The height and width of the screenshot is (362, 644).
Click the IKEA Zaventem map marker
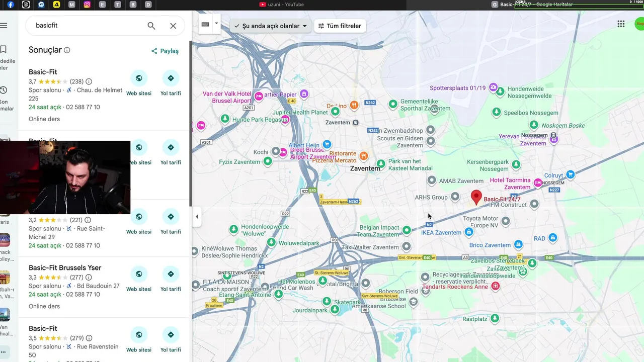(x=469, y=232)
